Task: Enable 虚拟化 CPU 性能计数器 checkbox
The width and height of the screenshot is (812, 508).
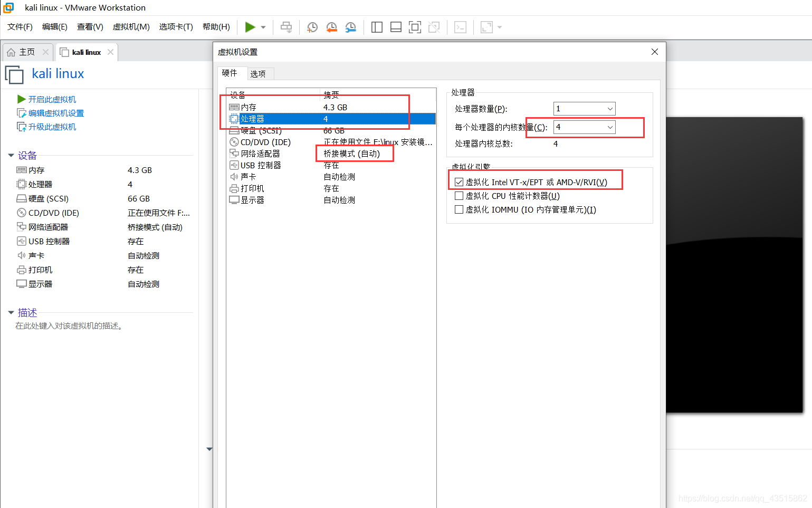Action: pyautogui.click(x=459, y=196)
